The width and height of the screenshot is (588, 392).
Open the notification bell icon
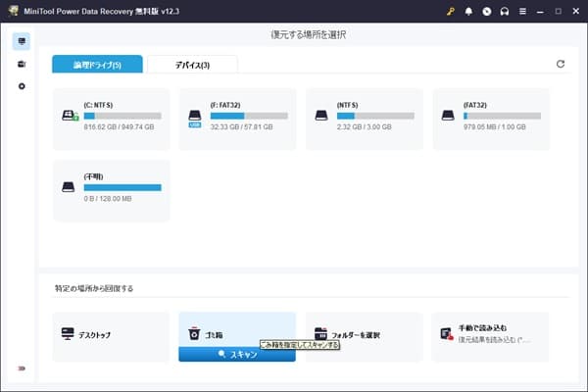click(468, 11)
